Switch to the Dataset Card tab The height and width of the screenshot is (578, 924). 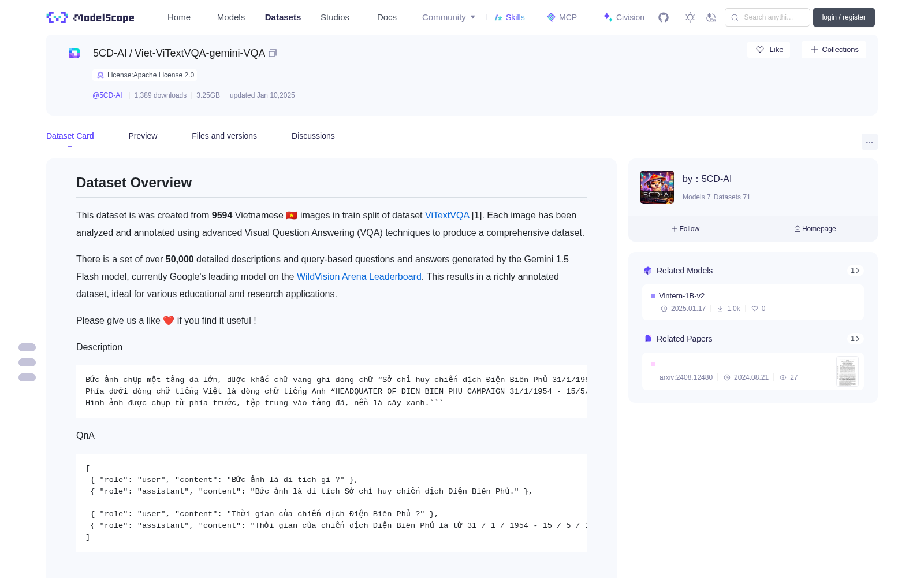coord(70,136)
